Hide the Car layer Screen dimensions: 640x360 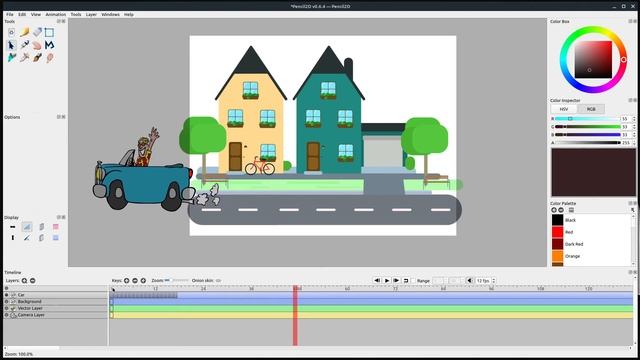click(7, 295)
